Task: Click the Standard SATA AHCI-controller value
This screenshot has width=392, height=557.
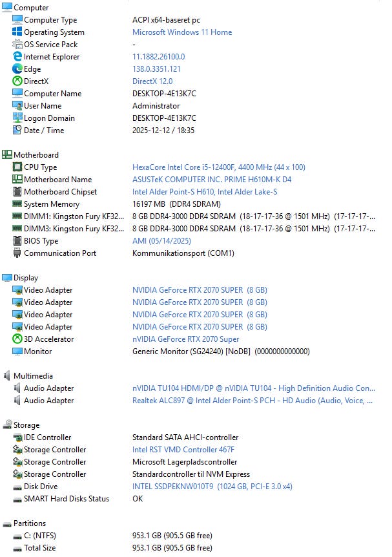Action: pos(185,437)
